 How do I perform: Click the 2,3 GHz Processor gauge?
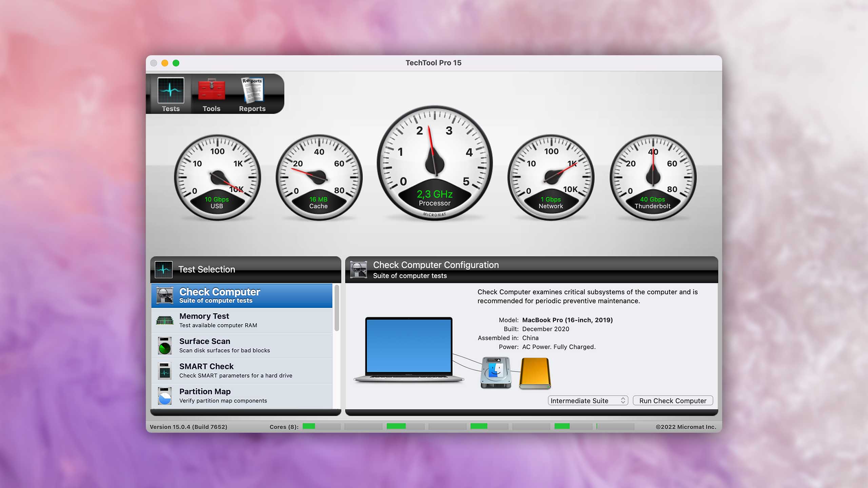435,163
